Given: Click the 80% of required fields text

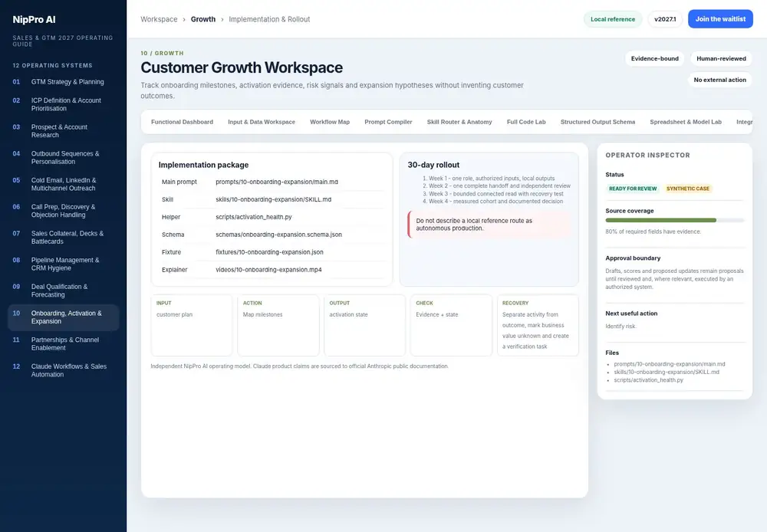Looking at the screenshot, I should coord(653,232).
